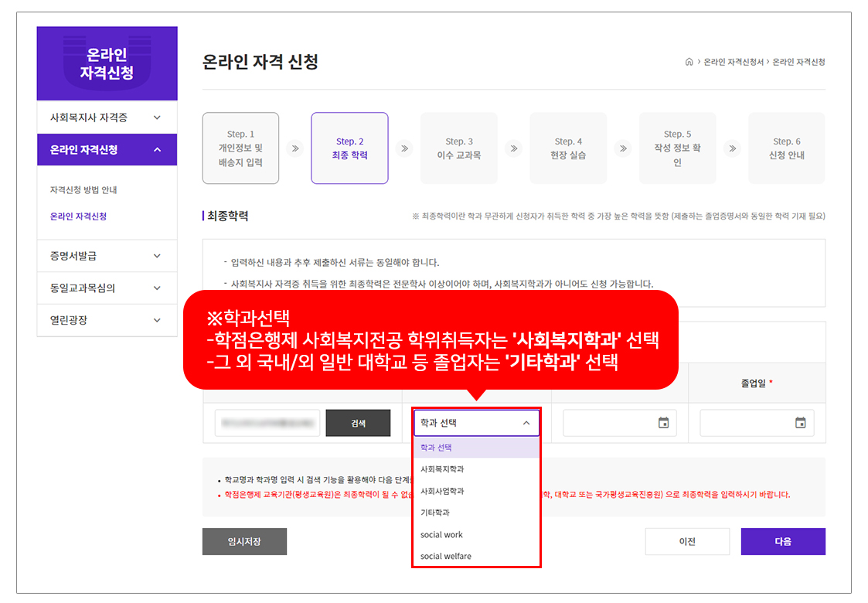This screenshot has height=603, width=868.
Task: Select 사회복지학과 from department list
Action: pyautogui.click(x=442, y=469)
